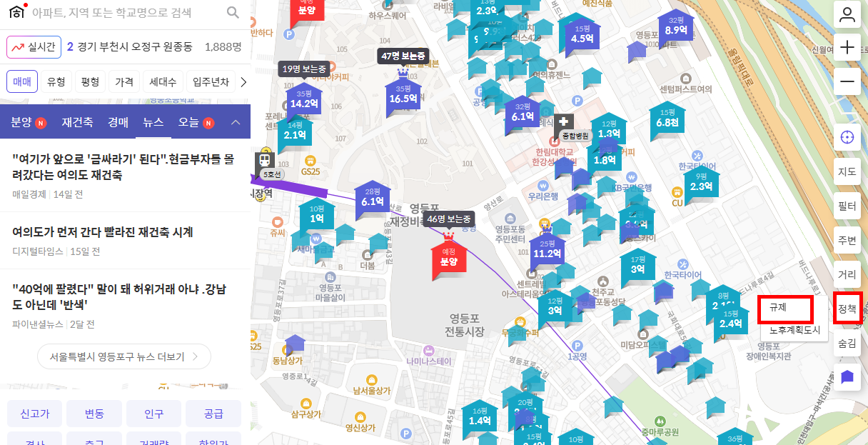The height and width of the screenshot is (445, 868).
Task: Open the 가격 filter dropdown
Action: coord(124,81)
